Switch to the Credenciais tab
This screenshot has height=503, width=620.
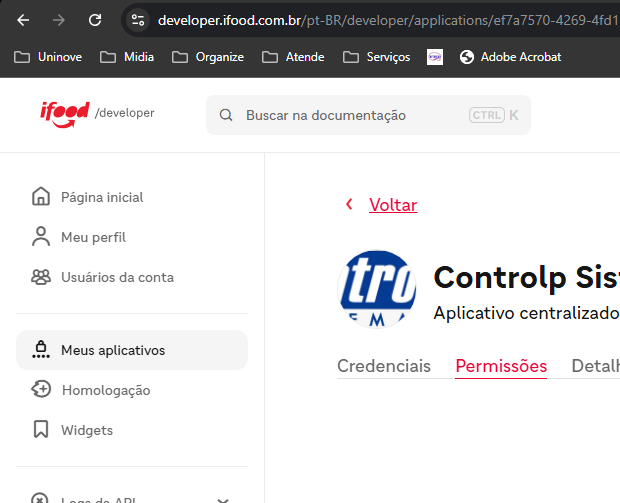pos(384,366)
